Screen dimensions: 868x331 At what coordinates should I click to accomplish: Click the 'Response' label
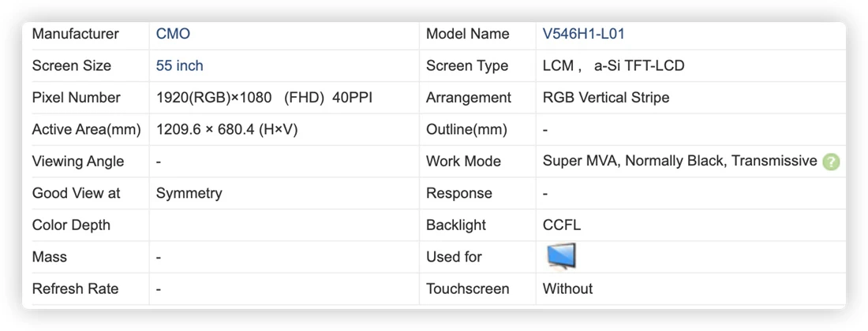[x=459, y=193]
